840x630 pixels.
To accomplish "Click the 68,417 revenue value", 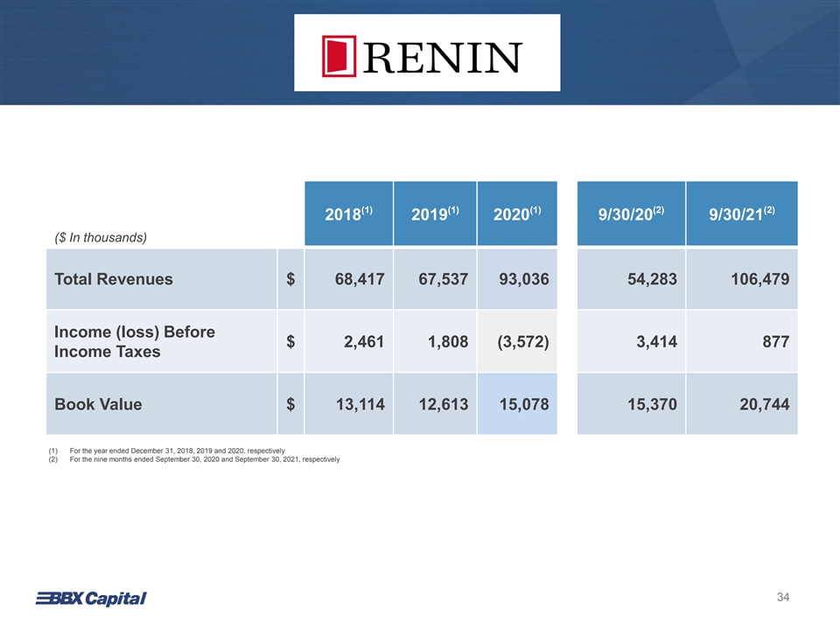I will [x=354, y=280].
